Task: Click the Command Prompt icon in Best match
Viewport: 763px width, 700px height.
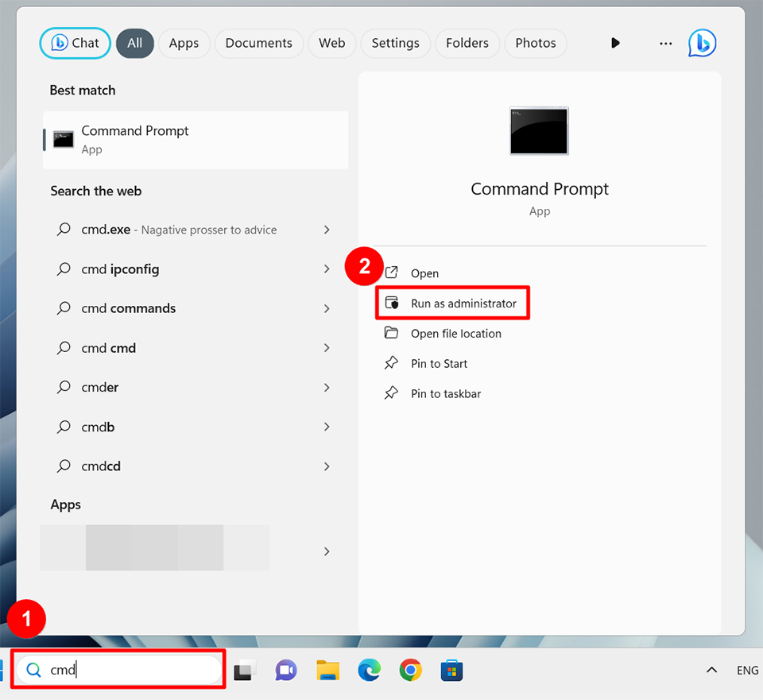Action: [64, 140]
